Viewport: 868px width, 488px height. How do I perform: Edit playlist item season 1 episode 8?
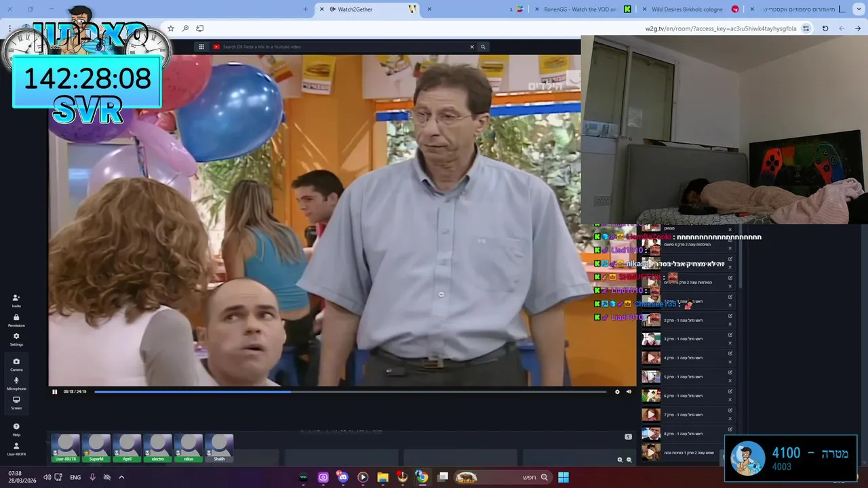(730, 429)
